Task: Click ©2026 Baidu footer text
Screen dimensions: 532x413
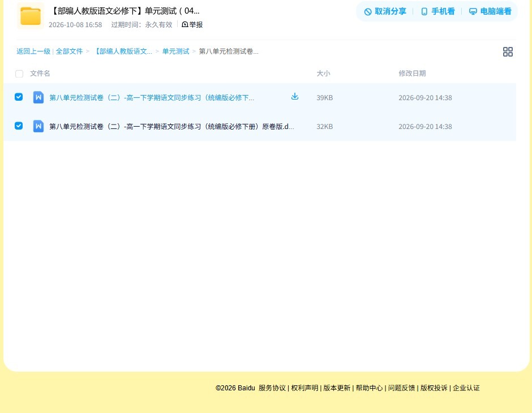Action: coord(235,388)
